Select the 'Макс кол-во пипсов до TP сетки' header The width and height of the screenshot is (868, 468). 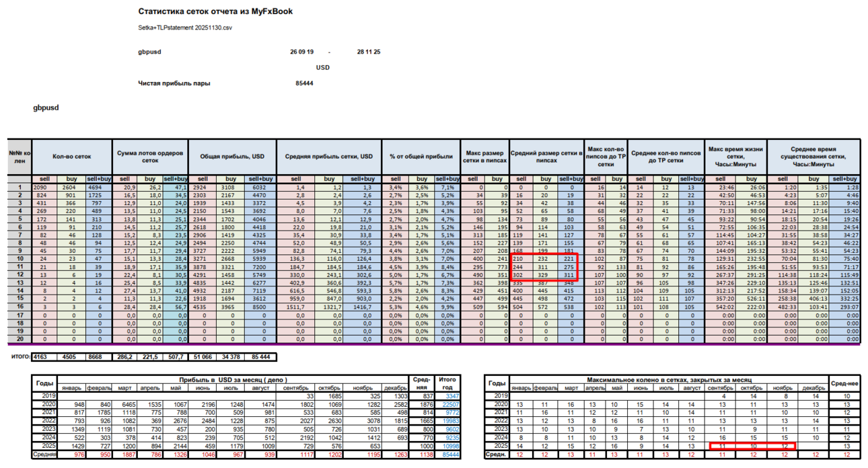pos(606,157)
